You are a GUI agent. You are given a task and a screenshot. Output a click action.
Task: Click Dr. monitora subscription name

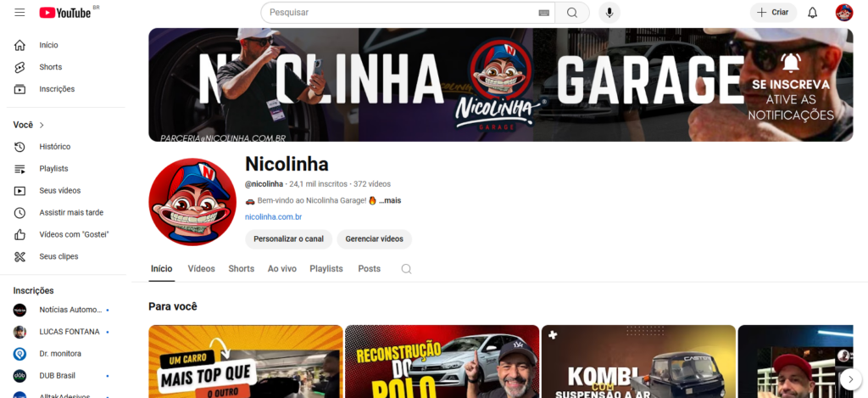tap(60, 354)
